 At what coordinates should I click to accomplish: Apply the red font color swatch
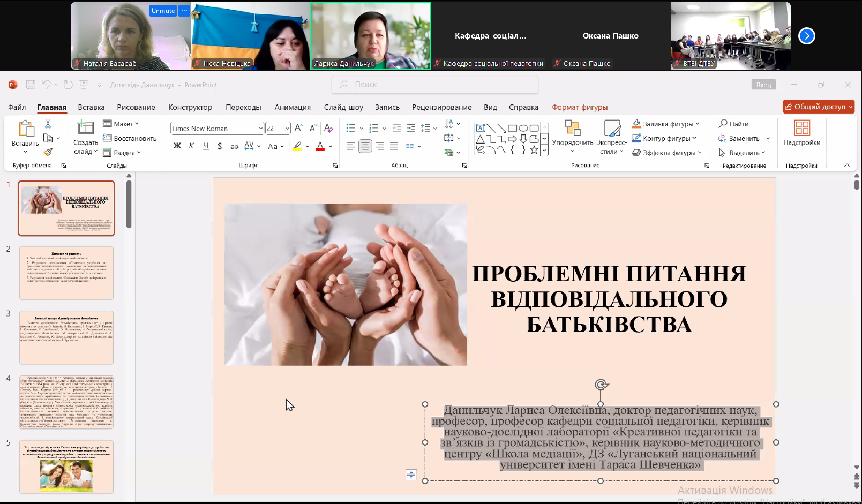click(320, 146)
